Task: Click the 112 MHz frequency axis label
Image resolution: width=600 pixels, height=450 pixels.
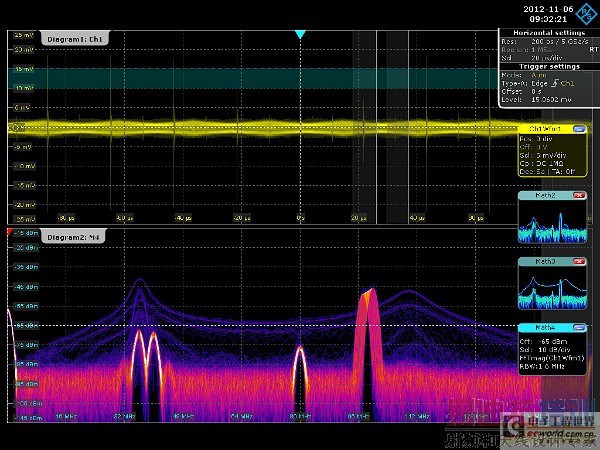Action: [x=417, y=416]
